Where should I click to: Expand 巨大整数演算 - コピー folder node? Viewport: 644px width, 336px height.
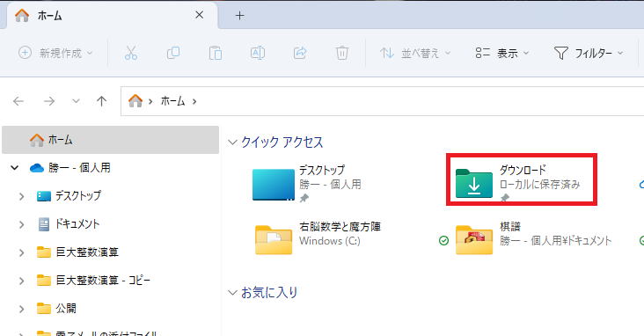[21, 281]
